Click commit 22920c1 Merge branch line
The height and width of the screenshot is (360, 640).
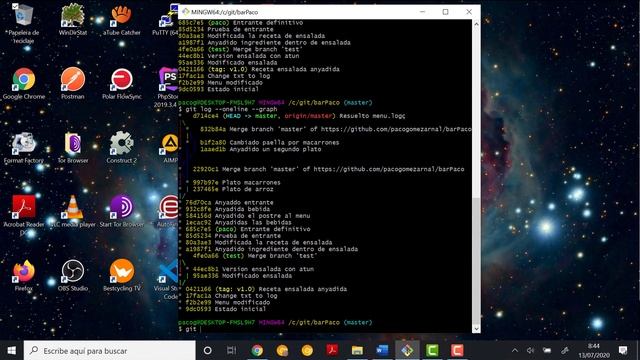pos(328,169)
